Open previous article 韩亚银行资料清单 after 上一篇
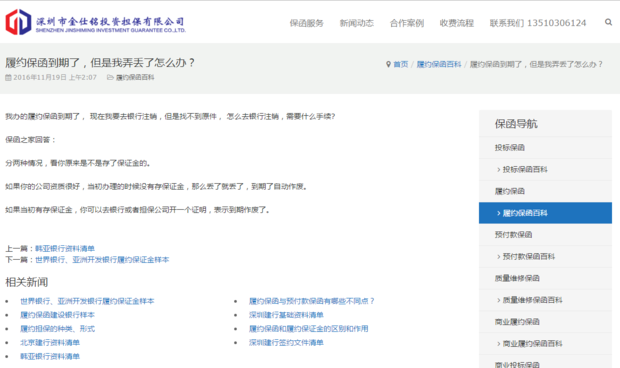 tap(65, 249)
